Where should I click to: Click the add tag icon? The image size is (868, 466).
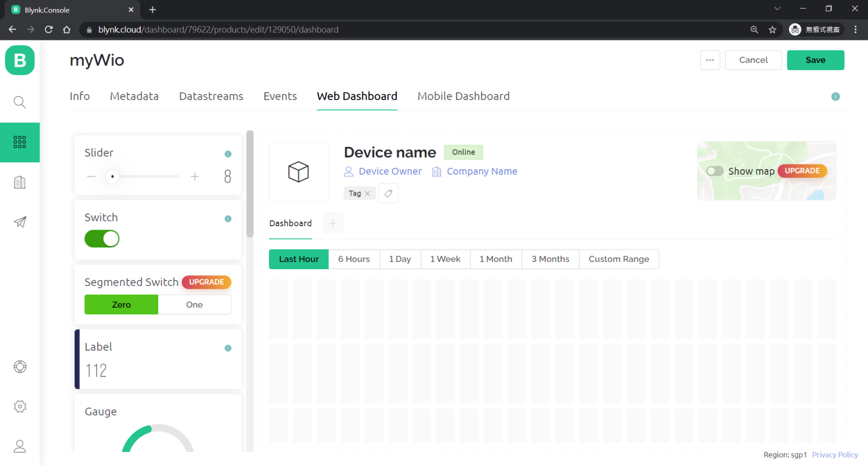point(388,193)
